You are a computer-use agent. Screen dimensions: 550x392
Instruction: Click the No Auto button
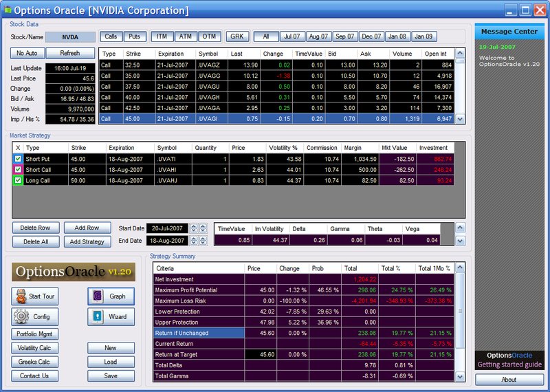[x=27, y=54]
